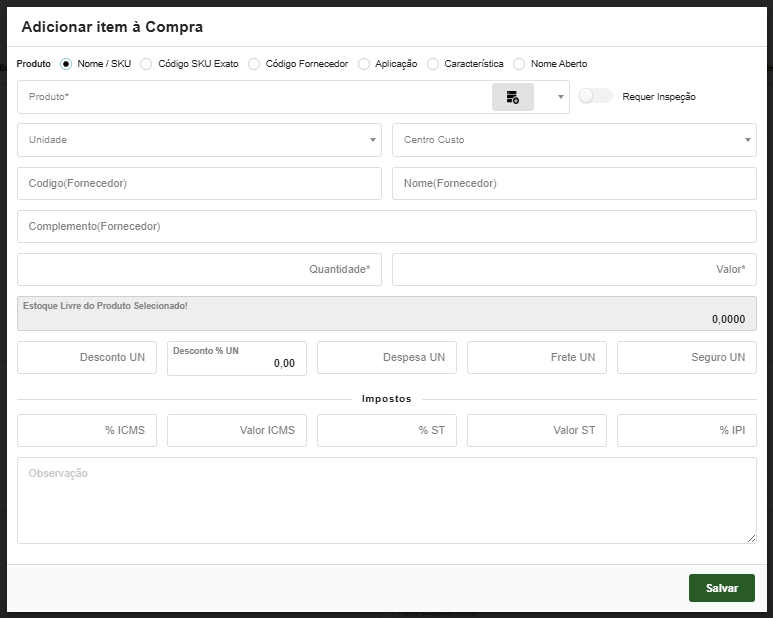This screenshot has height=618, width=773.
Task: Select the Característica radio option
Action: (433, 64)
